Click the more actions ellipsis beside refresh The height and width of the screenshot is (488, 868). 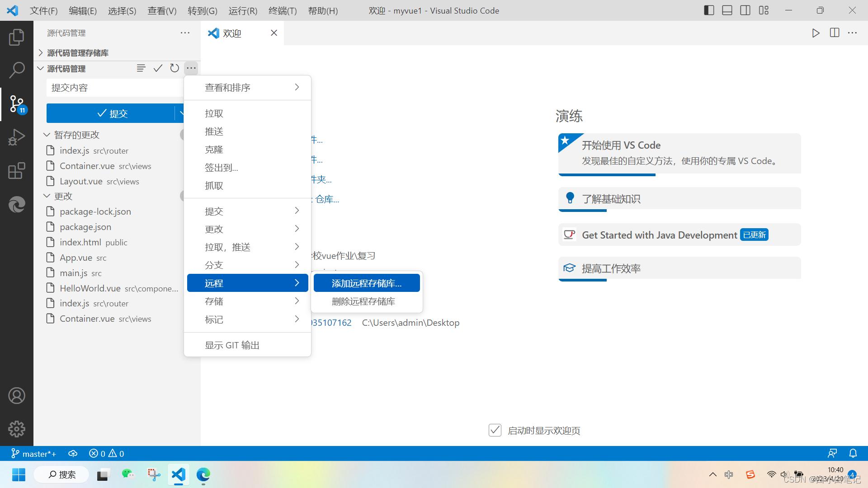pos(191,68)
